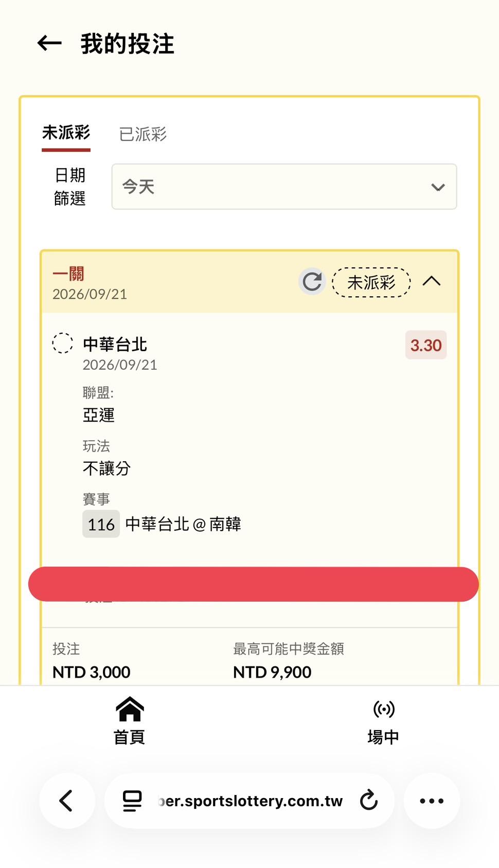Tap the 3.30 odds badge
The height and width of the screenshot is (868, 499).
click(426, 345)
